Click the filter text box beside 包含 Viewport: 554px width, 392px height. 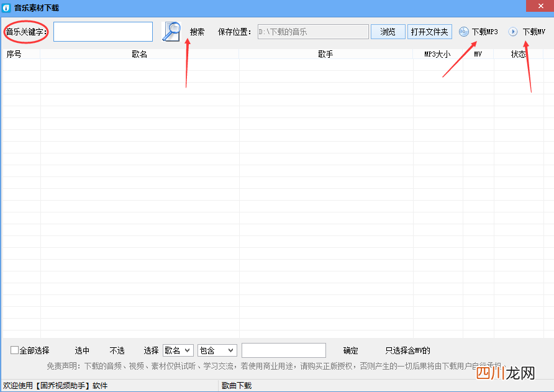coord(284,350)
